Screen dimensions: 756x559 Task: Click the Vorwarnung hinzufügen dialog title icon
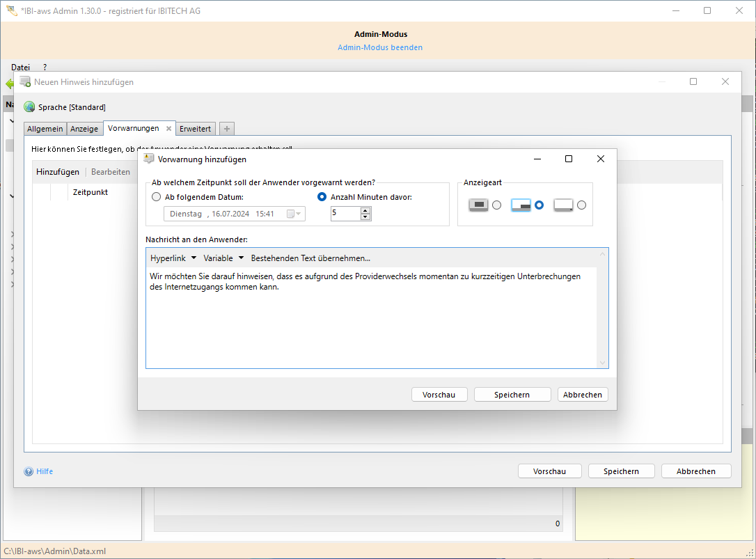pos(148,159)
